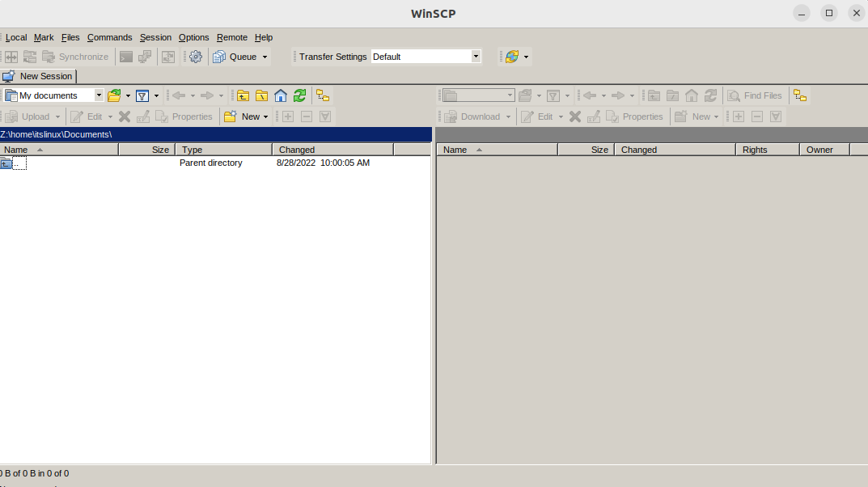Toggle the local directory tree icon
Image resolution: width=868 pixels, height=487 pixels.
coord(323,95)
